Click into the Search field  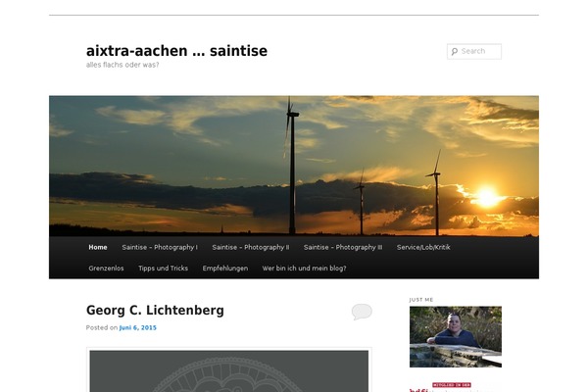point(474,51)
